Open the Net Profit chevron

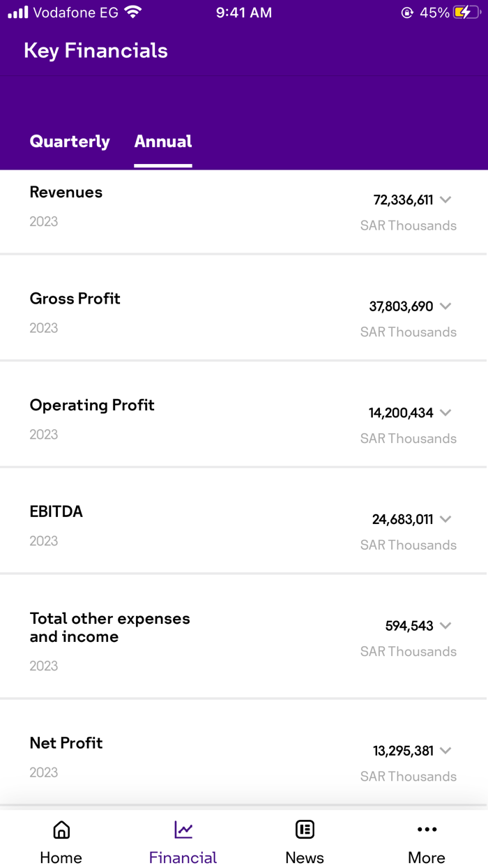pos(446,751)
